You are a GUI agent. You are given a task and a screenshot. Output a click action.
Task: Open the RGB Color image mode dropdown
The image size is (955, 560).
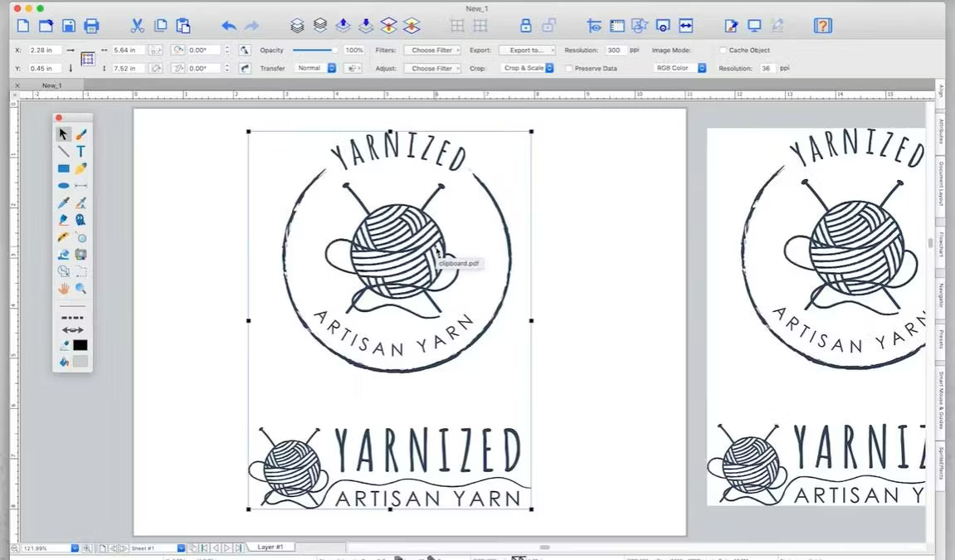pyautogui.click(x=679, y=68)
